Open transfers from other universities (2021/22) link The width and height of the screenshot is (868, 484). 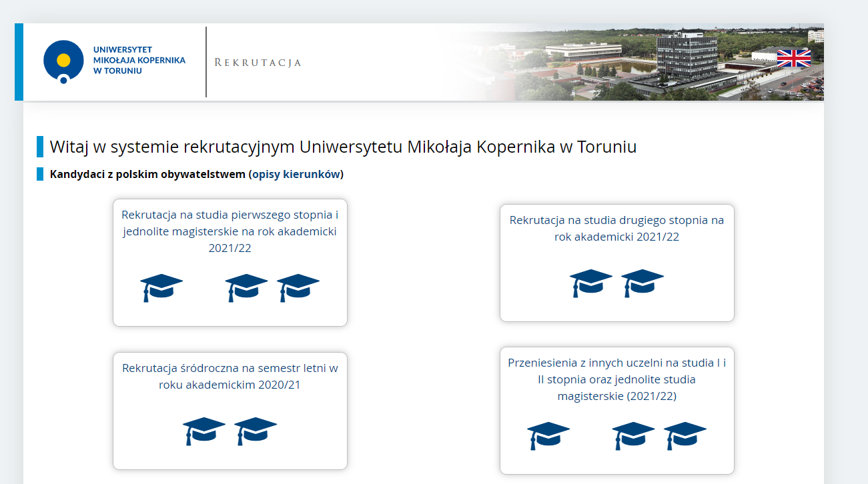point(616,379)
